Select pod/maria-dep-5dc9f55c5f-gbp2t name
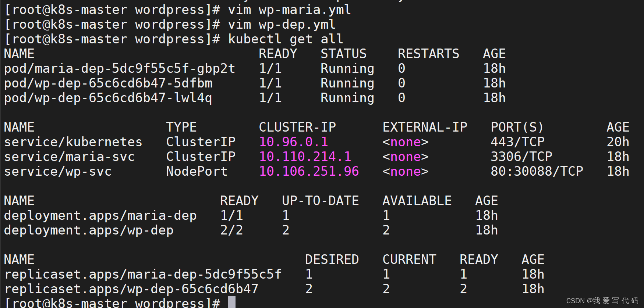 119,68
